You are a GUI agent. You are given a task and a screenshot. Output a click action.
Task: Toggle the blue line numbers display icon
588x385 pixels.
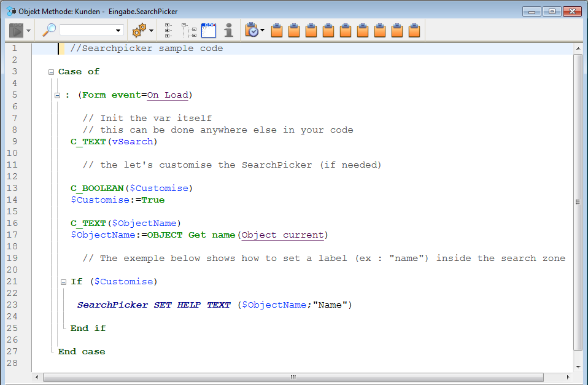click(x=209, y=30)
